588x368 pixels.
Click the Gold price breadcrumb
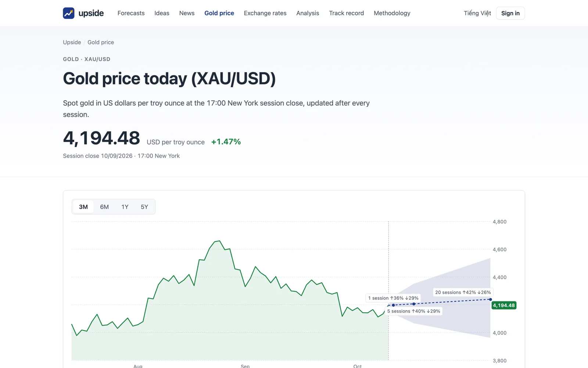point(101,42)
